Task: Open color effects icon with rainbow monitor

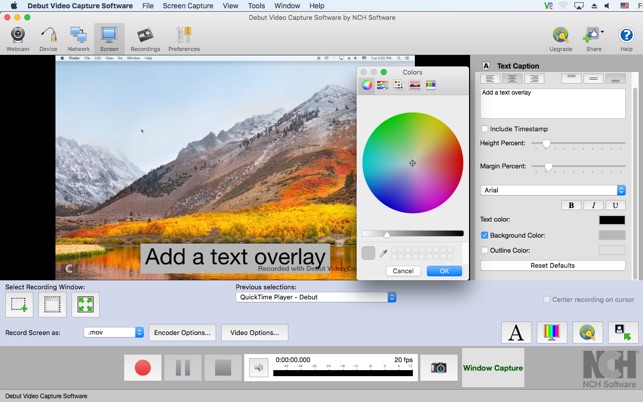Action: [552, 332]
